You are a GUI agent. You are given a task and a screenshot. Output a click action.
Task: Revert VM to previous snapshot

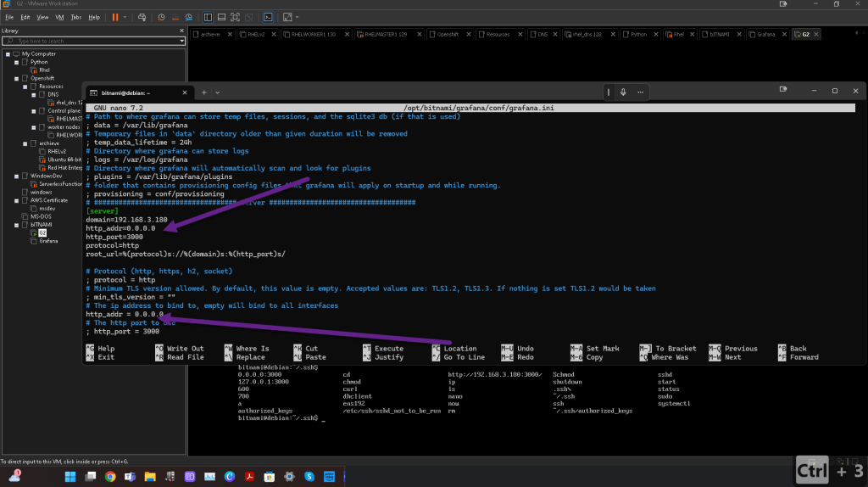click(175, 17)
